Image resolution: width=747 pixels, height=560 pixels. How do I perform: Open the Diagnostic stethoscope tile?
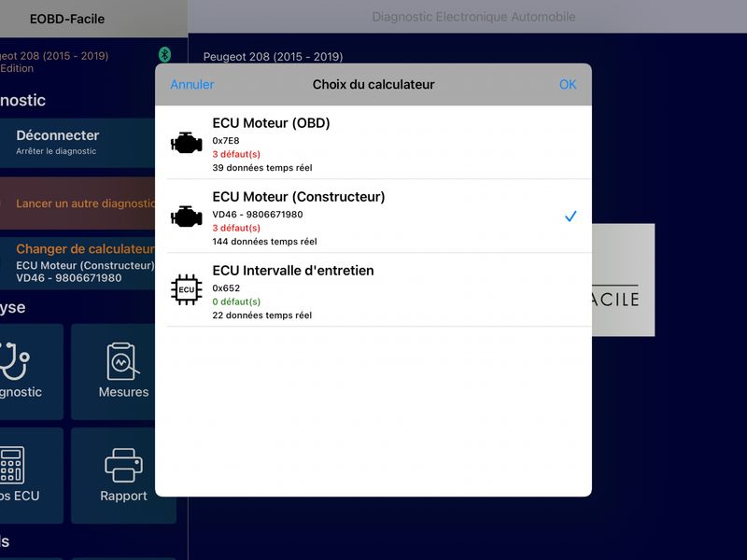point(32,371)
